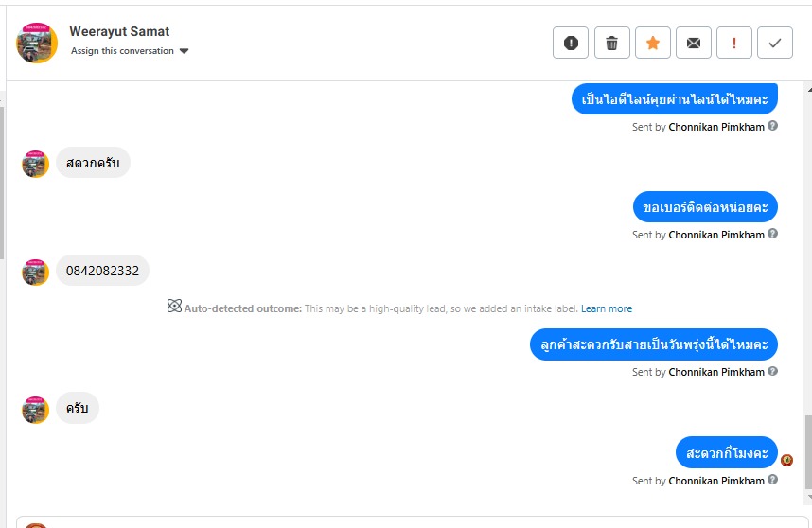
Task: Delete conversation using trash icon
Action: pos(611,43)
